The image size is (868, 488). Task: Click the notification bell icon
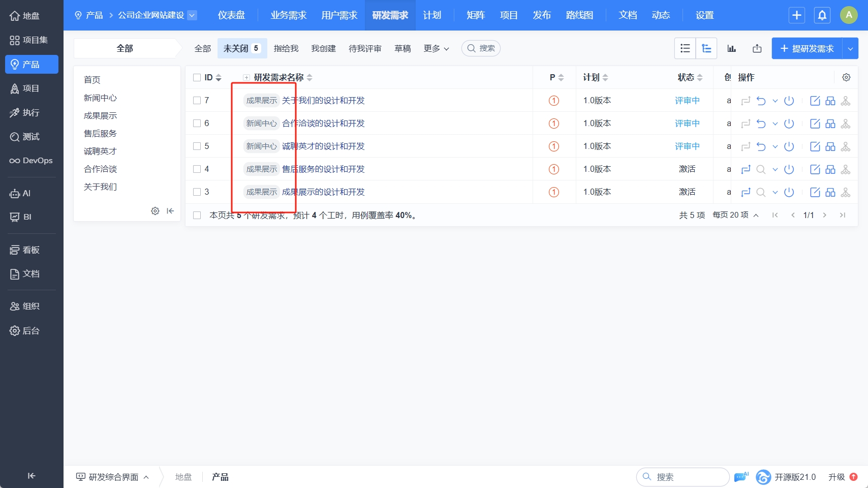[x=822, y=15]
